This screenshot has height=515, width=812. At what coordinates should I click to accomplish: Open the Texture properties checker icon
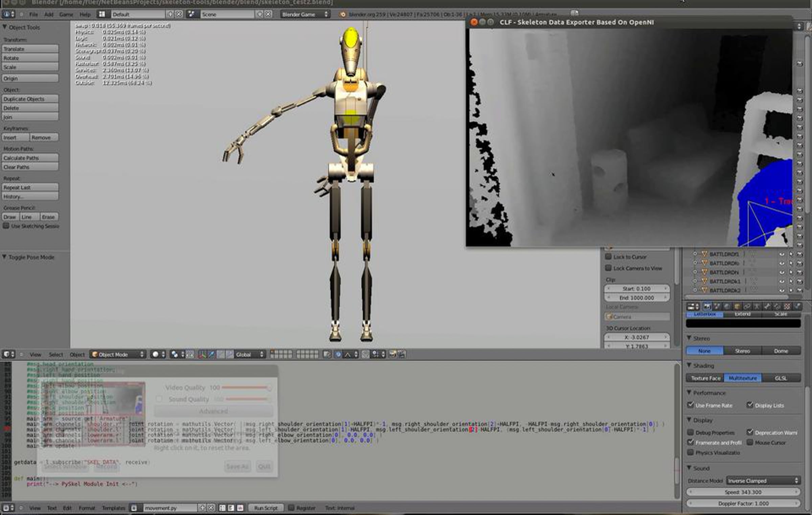[x=787, y=306]
